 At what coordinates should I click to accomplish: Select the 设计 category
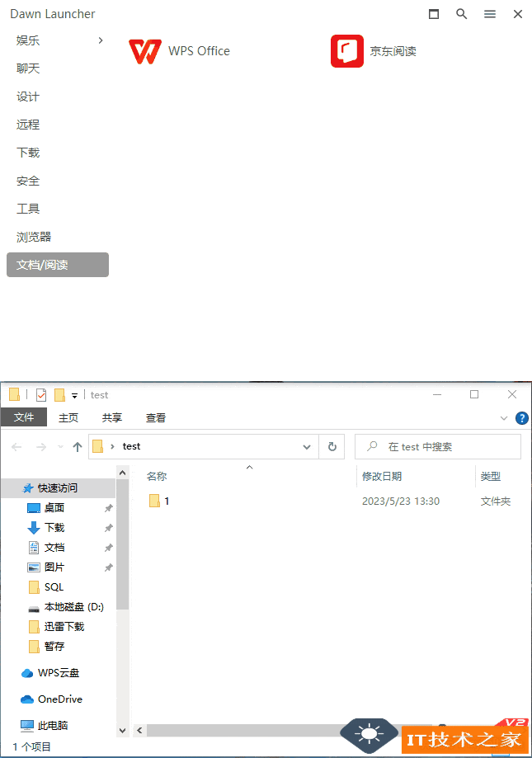(x=28, y=97)
